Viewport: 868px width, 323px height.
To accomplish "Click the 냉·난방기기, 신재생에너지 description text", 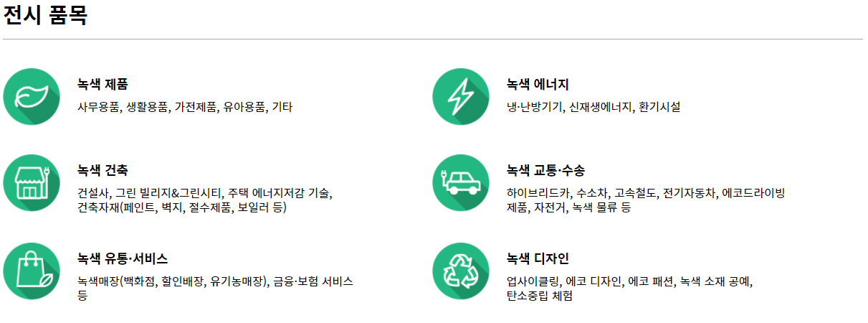I will pos(593,107).
